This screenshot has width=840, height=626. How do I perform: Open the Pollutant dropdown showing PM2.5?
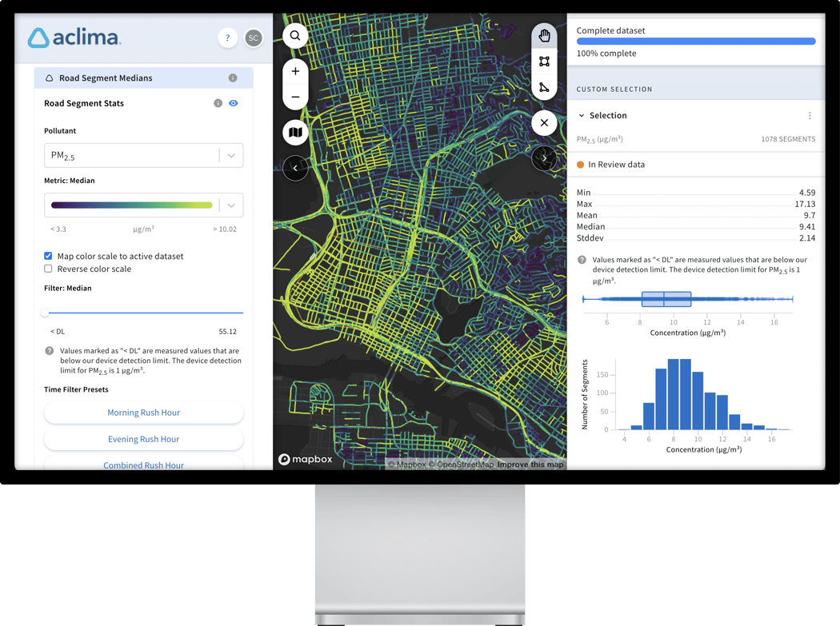pyautogui.click(x=143, y=155)
